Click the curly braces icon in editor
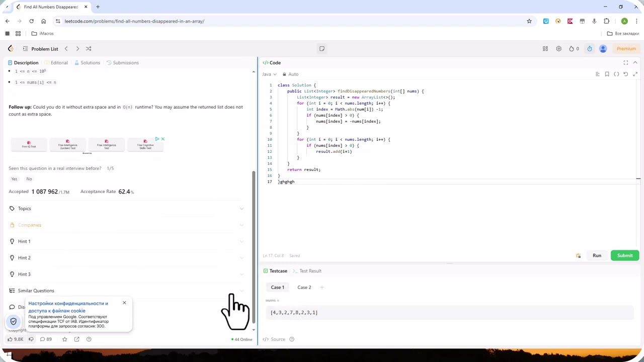Image resolution: width=644 pixels, height=362 pixels. click(616, 74)
